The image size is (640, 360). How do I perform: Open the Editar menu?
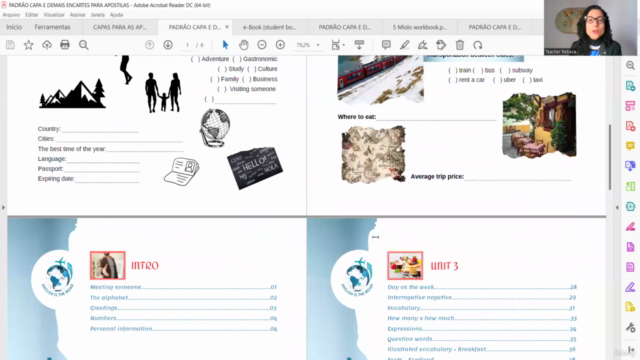pos(31,15)
